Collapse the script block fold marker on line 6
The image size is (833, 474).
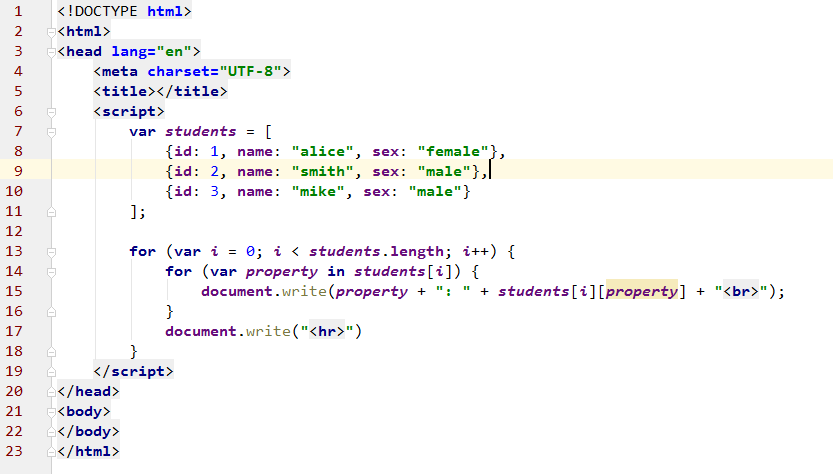coord(51,112)
